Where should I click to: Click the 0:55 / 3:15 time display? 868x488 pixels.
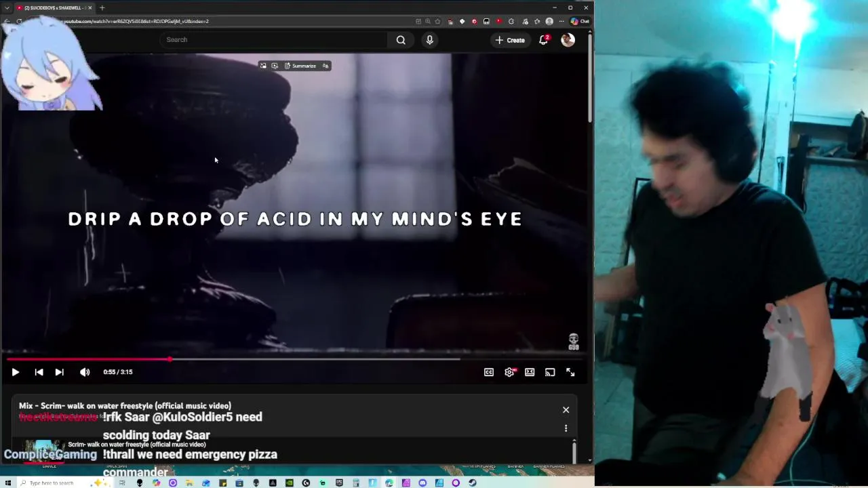(118, 372)
